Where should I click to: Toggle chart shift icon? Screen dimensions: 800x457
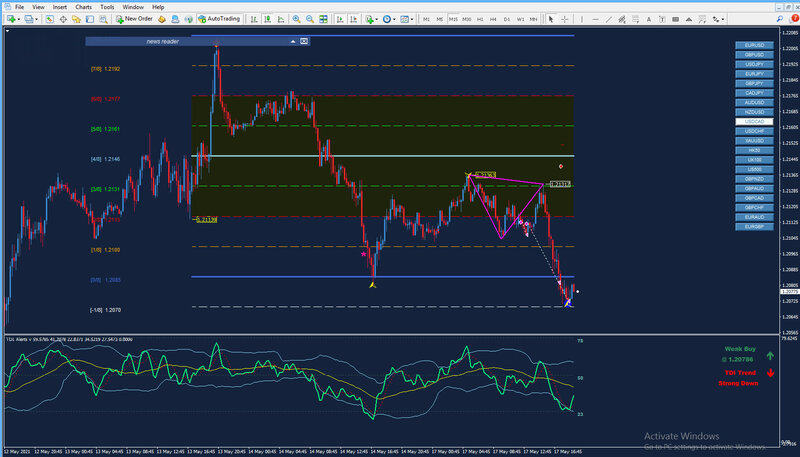(353, 19)
